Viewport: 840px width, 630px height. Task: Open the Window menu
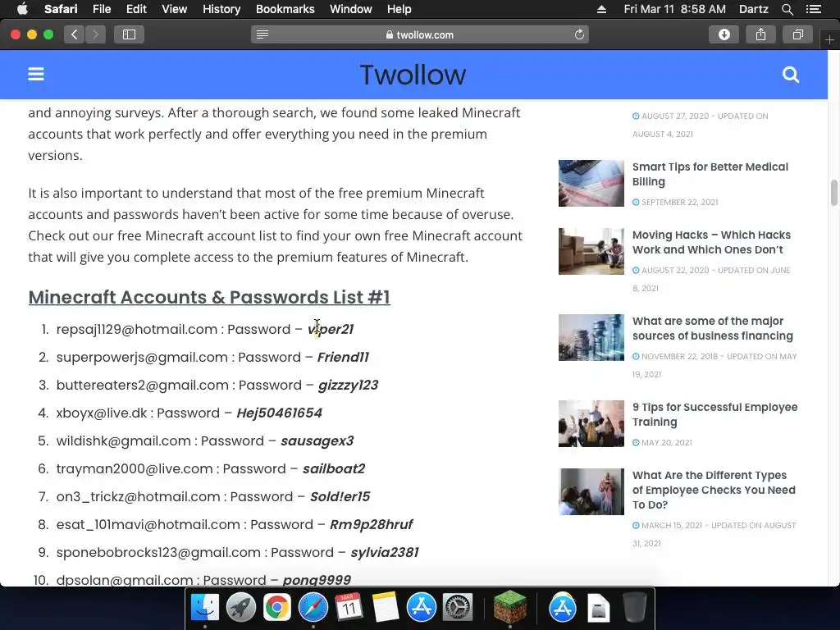tap(350, 9)
